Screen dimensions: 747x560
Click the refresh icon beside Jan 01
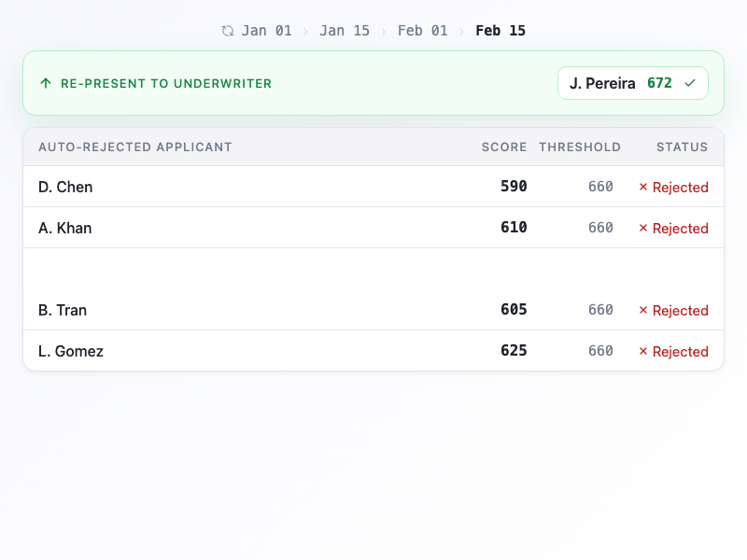(228, 31)
